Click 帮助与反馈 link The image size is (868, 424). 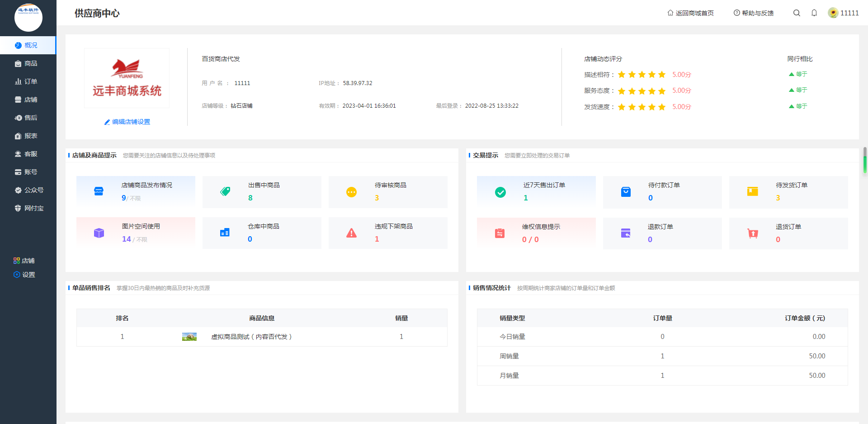754,13
